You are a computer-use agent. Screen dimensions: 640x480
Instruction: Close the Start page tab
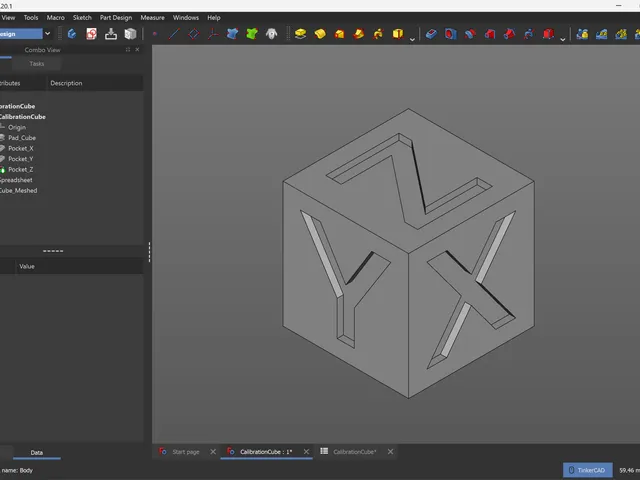point(213,451)
